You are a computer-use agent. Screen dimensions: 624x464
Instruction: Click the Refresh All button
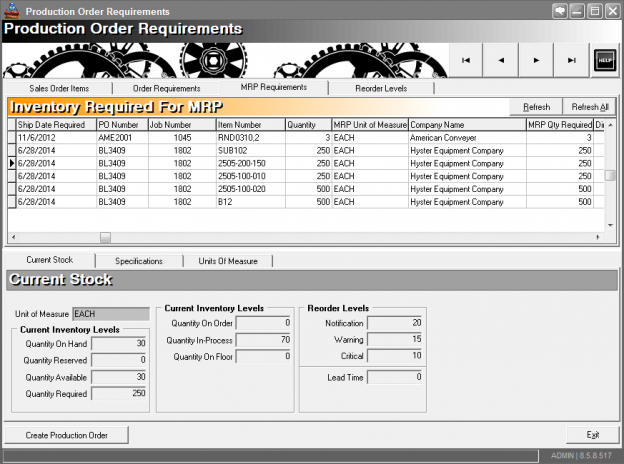[x=590, y=107]
